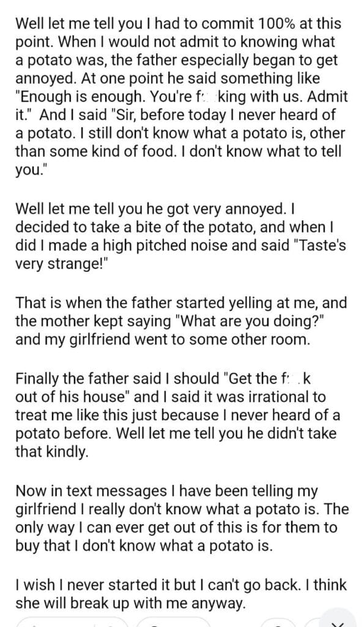The image size is (364, 627).
Task: Click the paragraph starting "That is when the father"
Action: pos(181,321)
